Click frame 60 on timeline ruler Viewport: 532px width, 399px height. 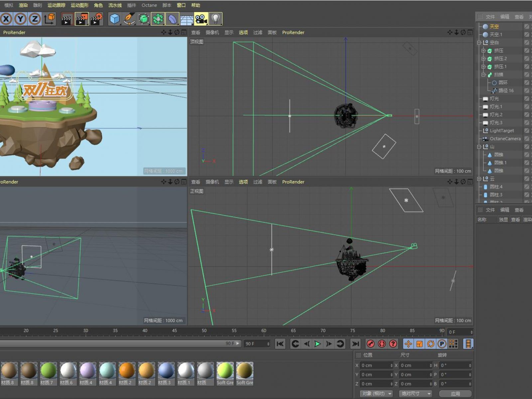tap(264, 331)
